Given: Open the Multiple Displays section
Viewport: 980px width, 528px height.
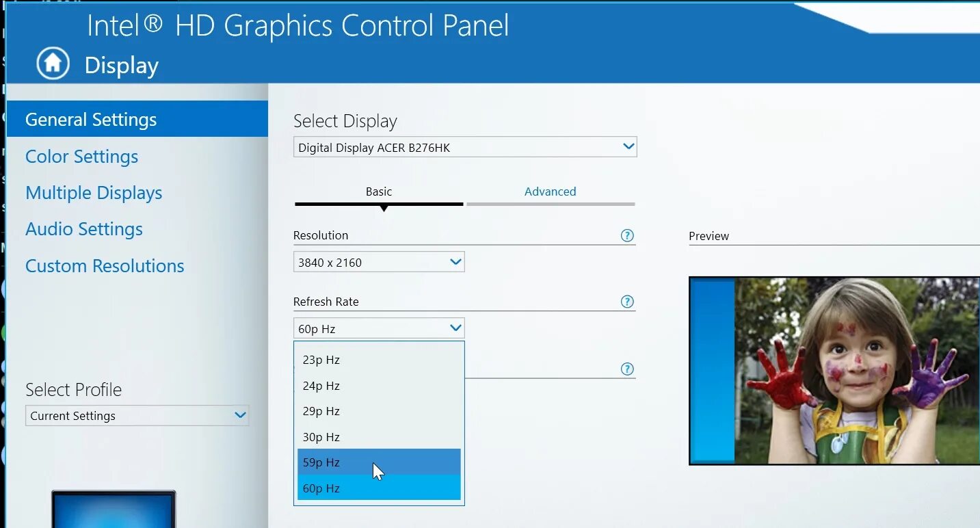Looking at the screenshot, I should point(94,193).
